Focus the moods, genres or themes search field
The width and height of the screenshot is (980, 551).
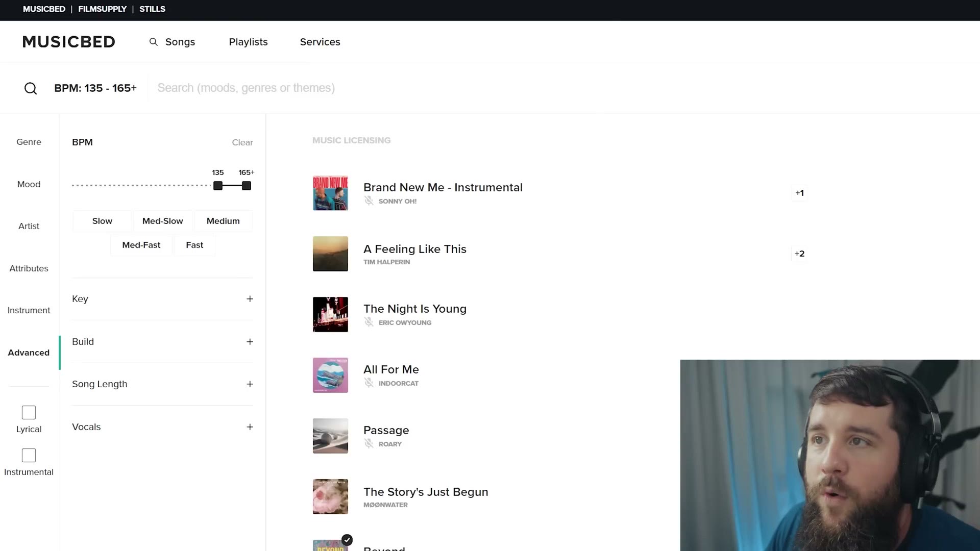tap(246, 88)
